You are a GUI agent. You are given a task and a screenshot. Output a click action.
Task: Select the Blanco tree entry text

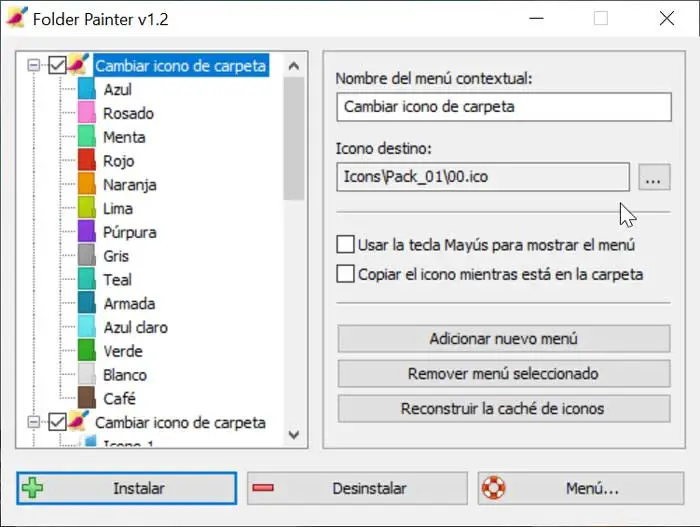(x=125, y=375)
